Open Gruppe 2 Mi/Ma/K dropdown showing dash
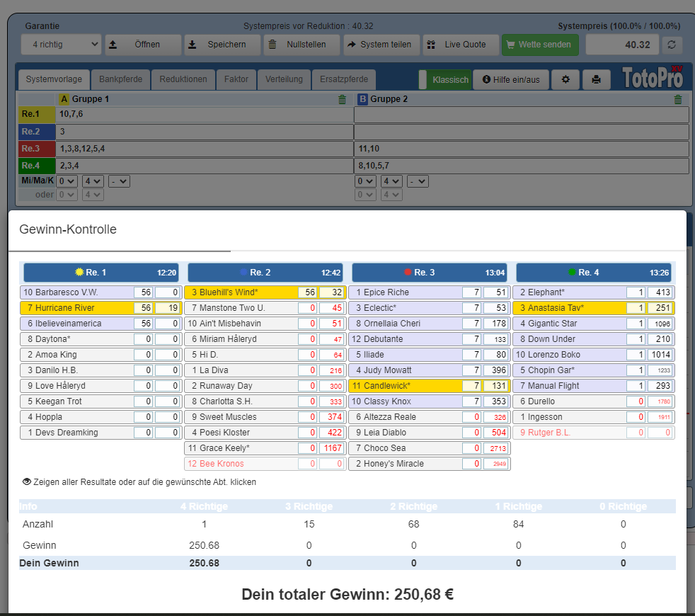This screenshot has width=695, height=616. coord(418,181)
